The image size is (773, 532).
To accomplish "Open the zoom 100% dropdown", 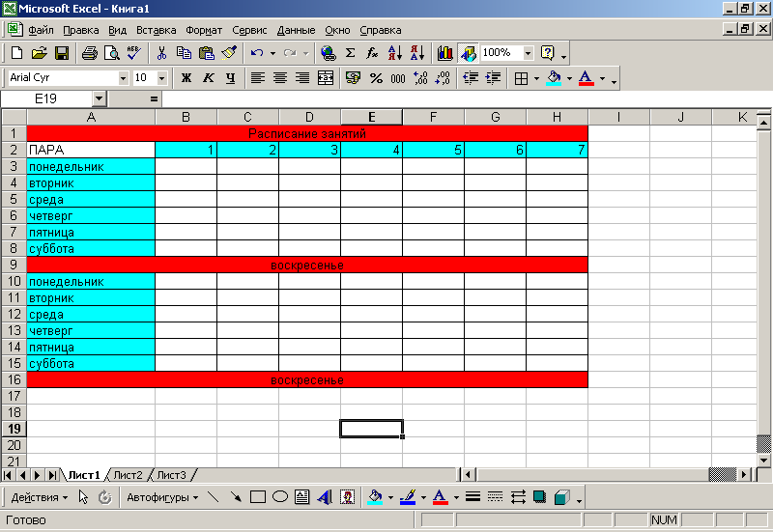I will (x=528, y=53).
